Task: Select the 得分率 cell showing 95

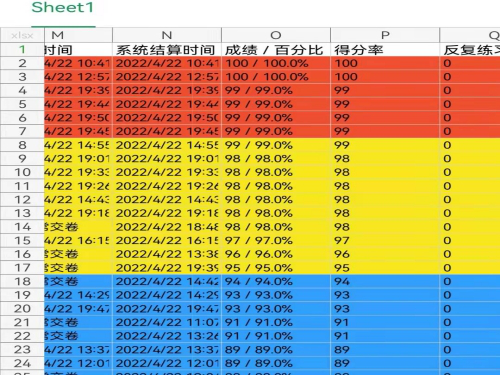Action: tap(385, 268)
